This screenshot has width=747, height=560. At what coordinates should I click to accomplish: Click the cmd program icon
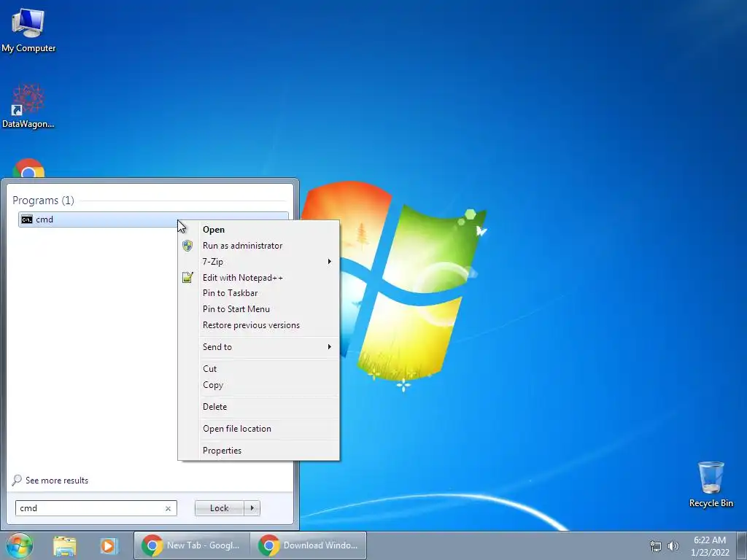[x=27, y=219]
